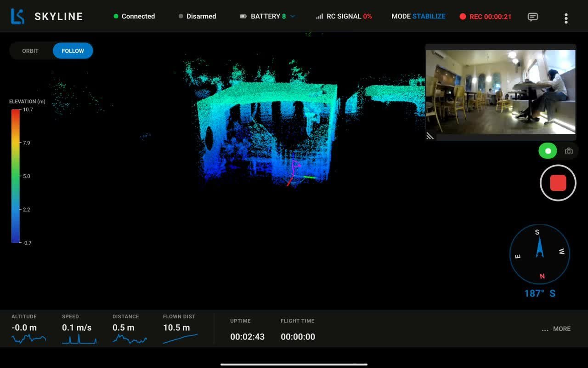
Task: Tap the iPad home indicator bar
Action: click(294, 364)
